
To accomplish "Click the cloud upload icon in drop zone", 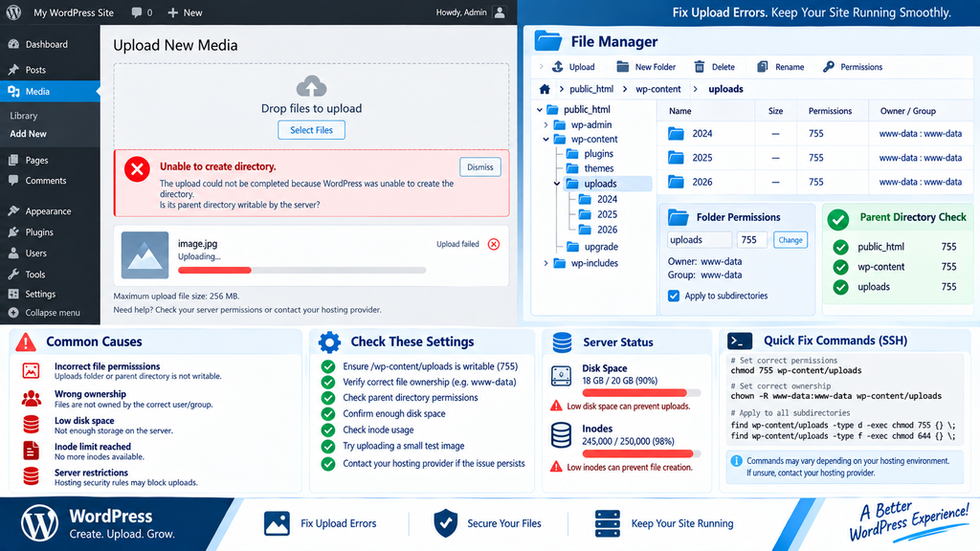I will pyautogui.click(x=311, y=86).
